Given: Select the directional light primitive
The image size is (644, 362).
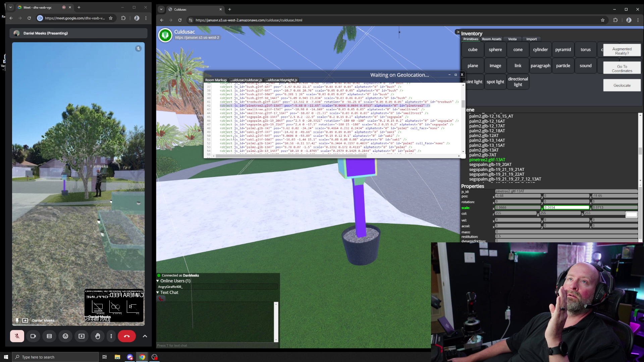Looking at the screenshot, I should pyautogui.click(x=518, y=81).
